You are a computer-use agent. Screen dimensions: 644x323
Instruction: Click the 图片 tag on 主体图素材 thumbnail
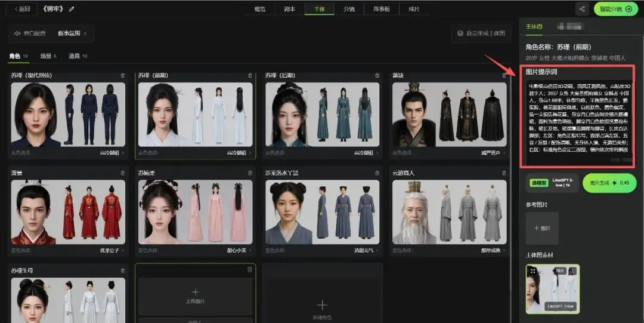tap(560, 270)
